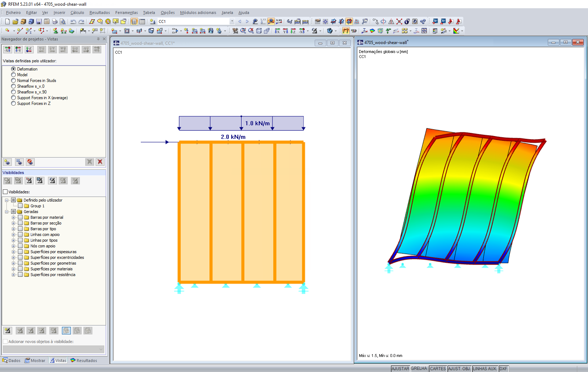This screenshot has height=372, width=588.
Task: Click the Z view button in navigator
Action: point(29,49)
